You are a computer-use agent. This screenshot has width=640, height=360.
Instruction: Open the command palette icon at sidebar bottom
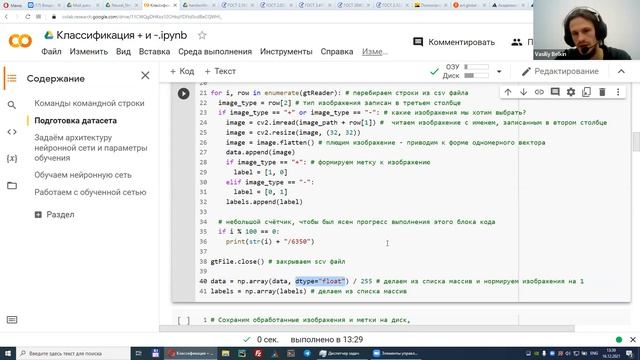click(x=12, y=320)
